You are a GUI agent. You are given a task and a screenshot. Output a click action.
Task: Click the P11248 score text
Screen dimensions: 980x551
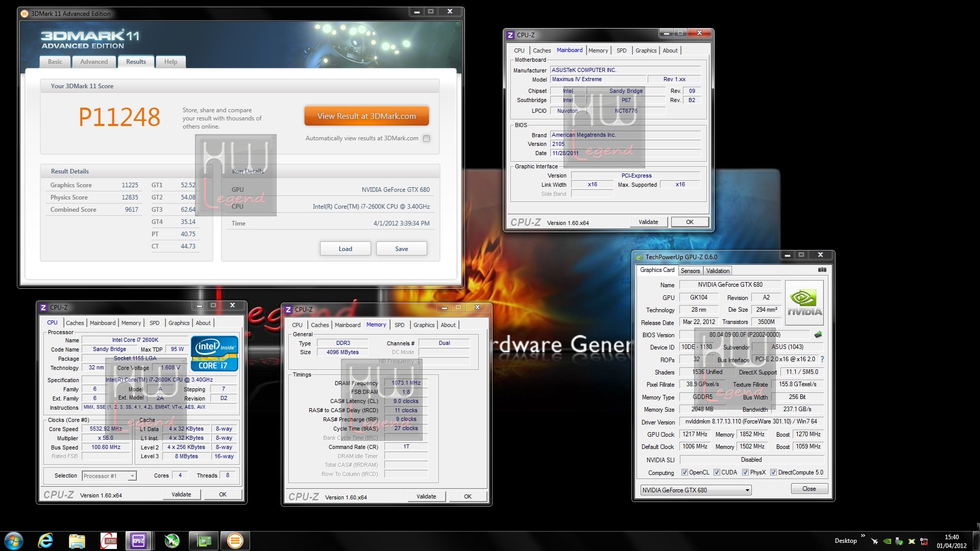(119, 117)
